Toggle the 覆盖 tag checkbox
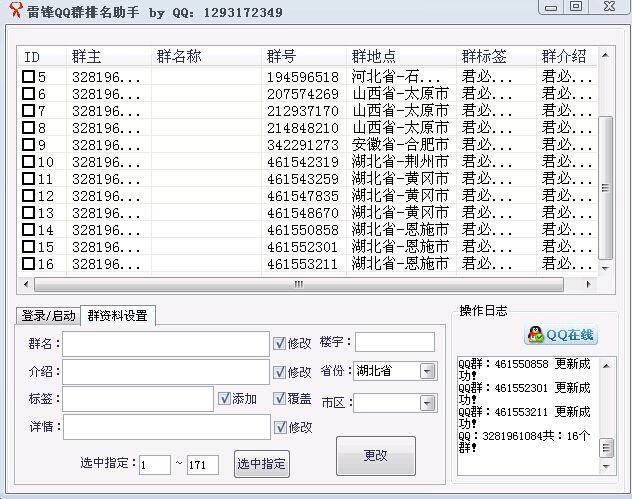Screen dimensions: 632x499 (x=279, y=399)
